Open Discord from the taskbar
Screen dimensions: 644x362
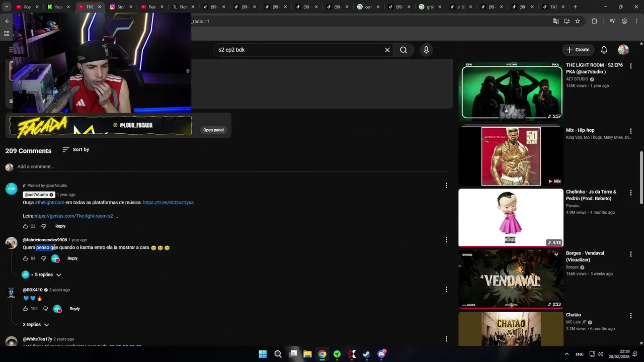click(x=381, y=354)
